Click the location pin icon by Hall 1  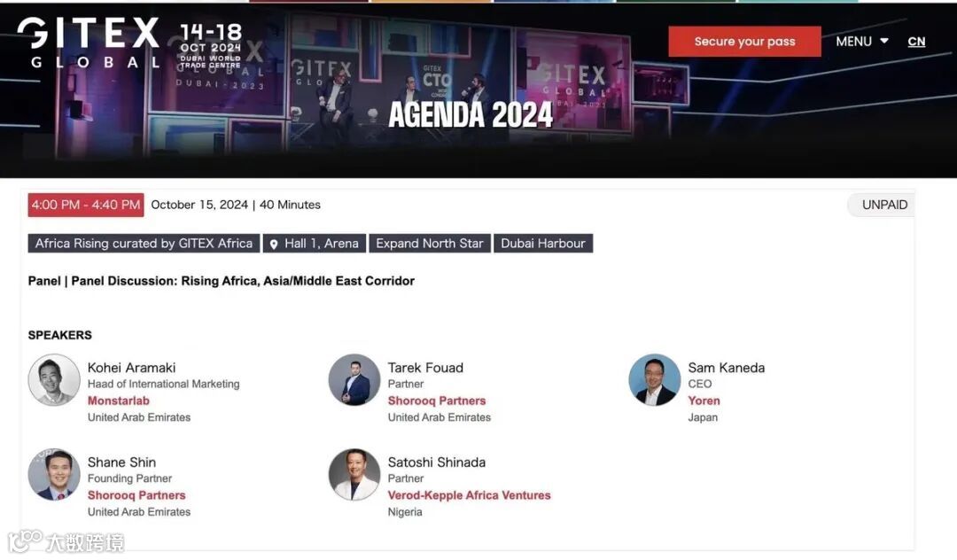[x=274, y=244]
